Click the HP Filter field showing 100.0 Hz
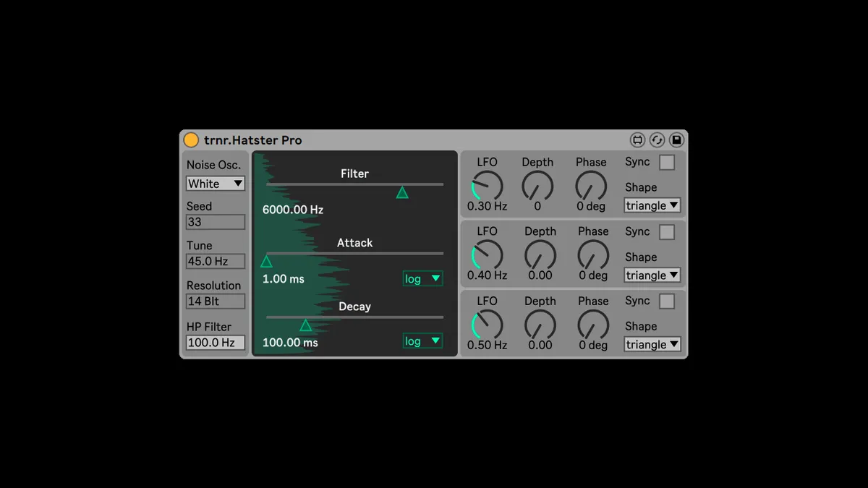The width and height of the screenshot is (868, 488). (x=216, y=343)
